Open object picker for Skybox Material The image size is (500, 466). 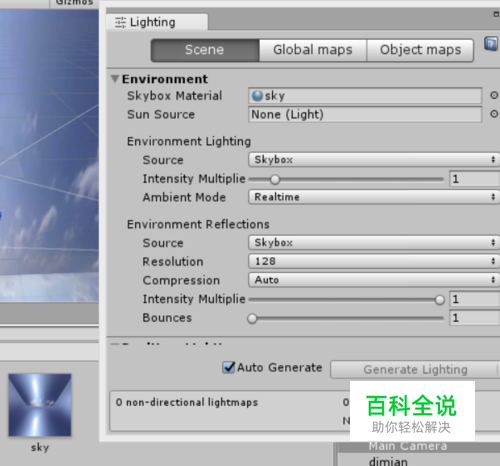click(x=494, y=95)
